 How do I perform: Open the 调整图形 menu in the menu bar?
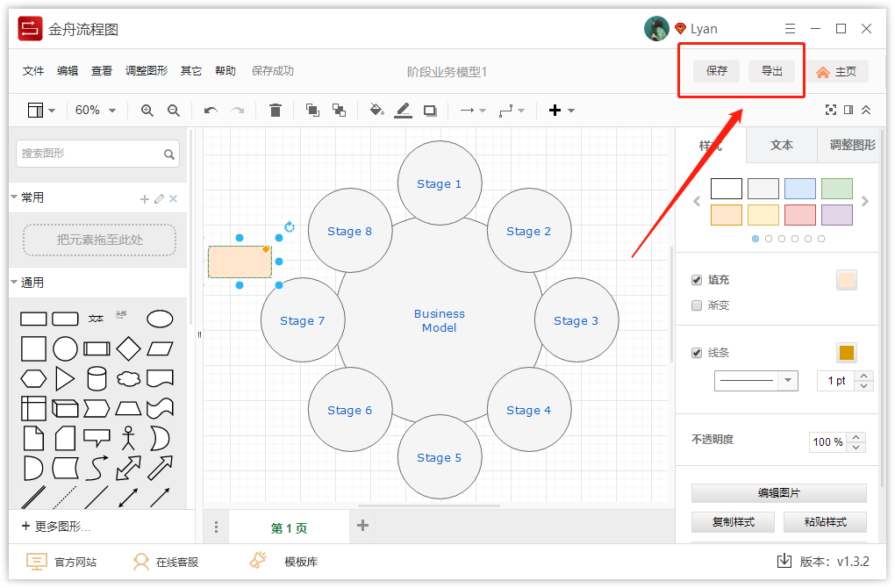[x=146, y=70]
